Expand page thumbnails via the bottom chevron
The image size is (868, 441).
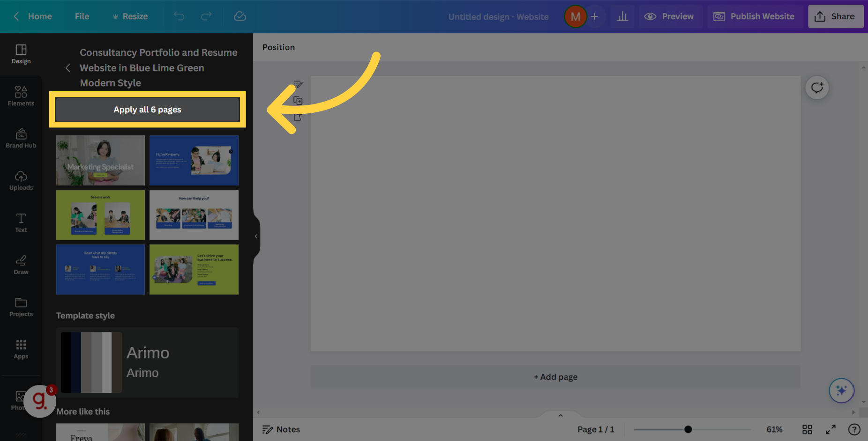coord(561,415)
